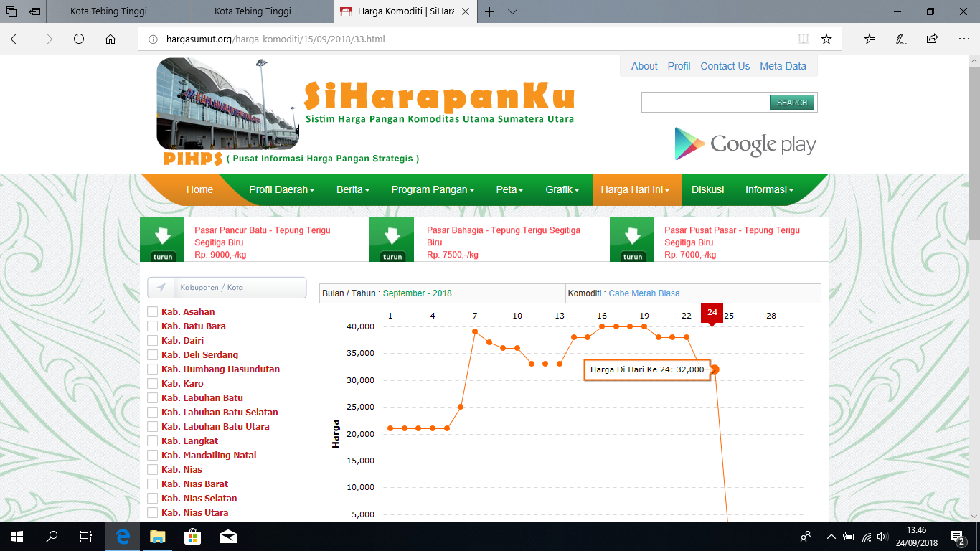Viewport: 980px width, 551px height.
Task: Switch to first Kota Tebing Tinggi tab
Action: (x=105, y=11)
